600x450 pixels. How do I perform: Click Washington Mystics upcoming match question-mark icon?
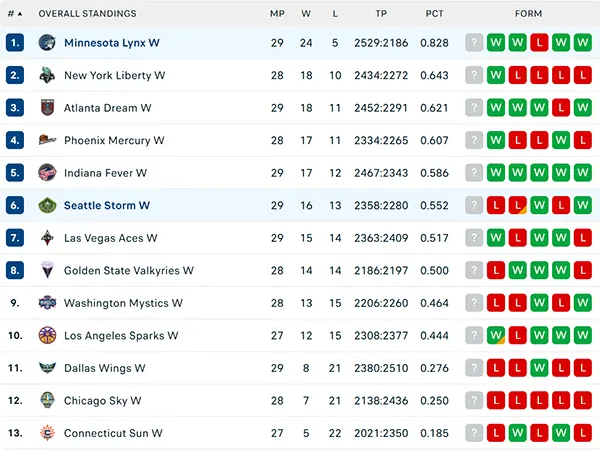click(474, 303)
